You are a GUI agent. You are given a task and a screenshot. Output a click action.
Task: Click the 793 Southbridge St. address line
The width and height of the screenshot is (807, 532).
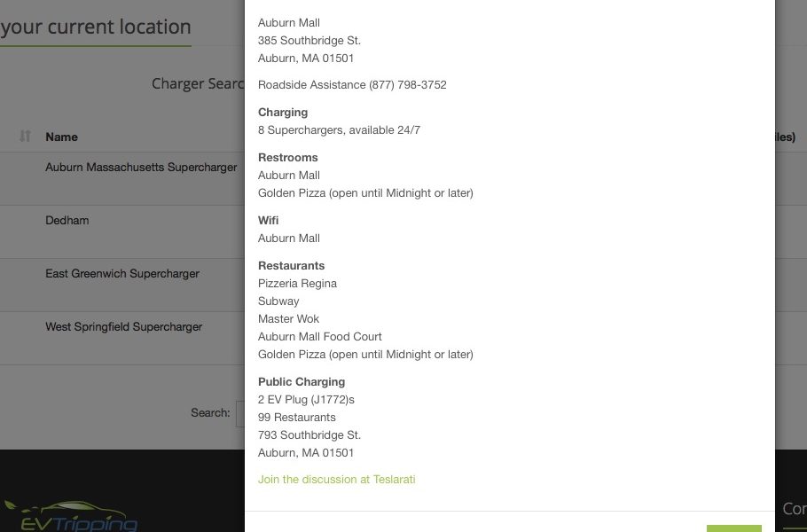click(x=309, y=435)
